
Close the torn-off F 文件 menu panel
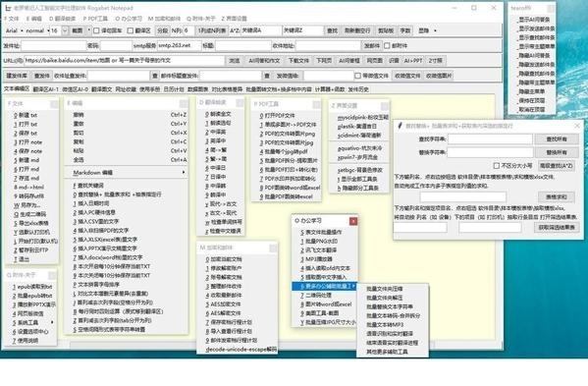click(x=54, y=104)
